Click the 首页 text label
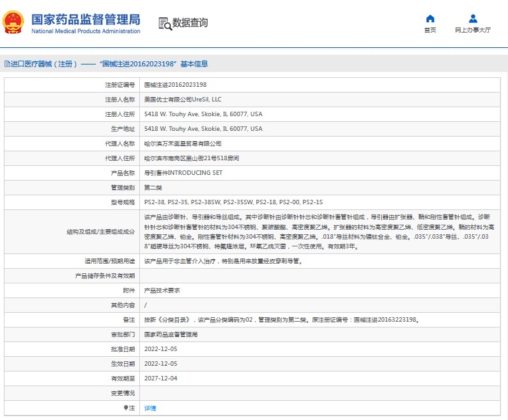Screen dimensions: 508x420 click(x=430, y=30)
